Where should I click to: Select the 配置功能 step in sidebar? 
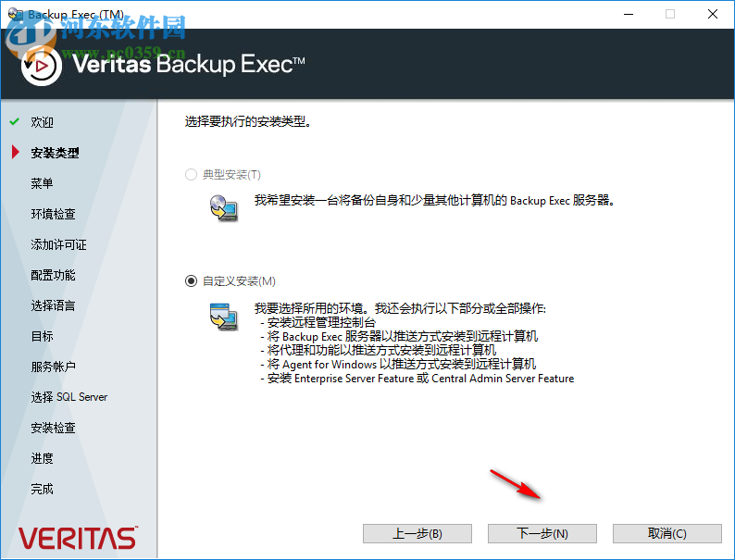click(53, 275)
